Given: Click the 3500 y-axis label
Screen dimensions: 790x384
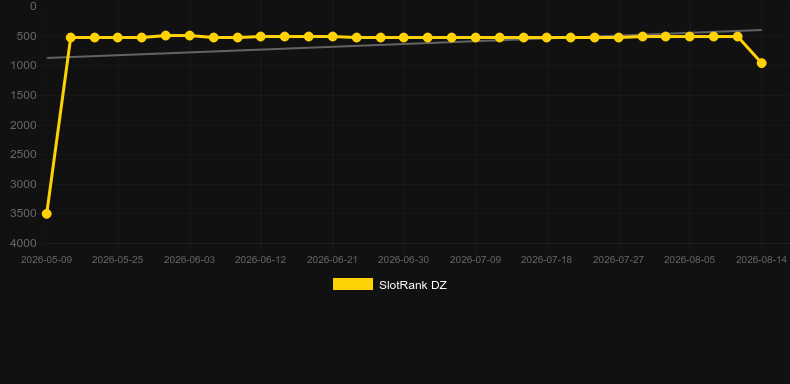Looking at the screenshot, I should tap(24, 214).
